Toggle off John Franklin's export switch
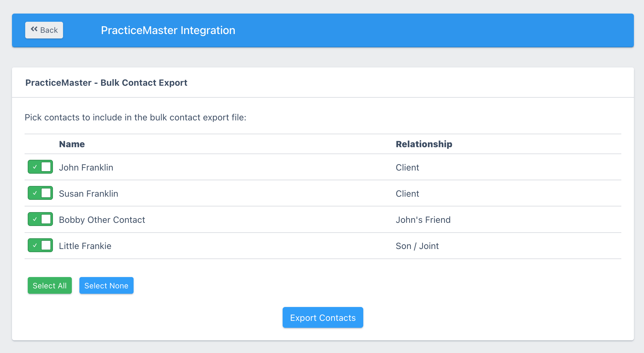The width and height of the screenshot is (644, 353). pyautogui.click(x=40, y=167)
